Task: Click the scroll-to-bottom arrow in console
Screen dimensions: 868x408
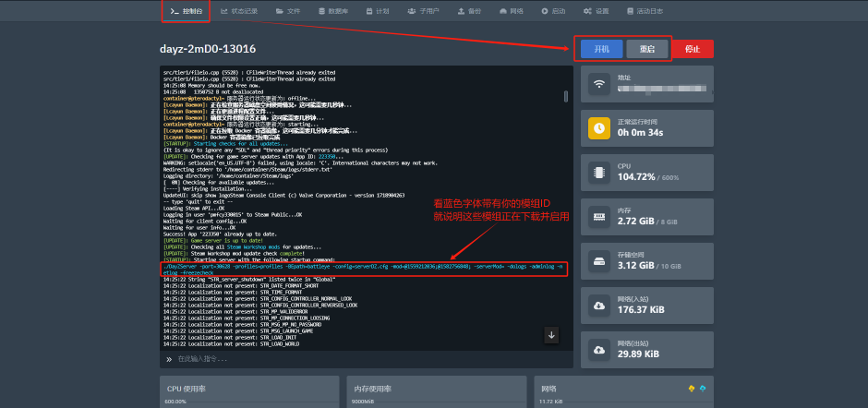Action: point(551,335)
